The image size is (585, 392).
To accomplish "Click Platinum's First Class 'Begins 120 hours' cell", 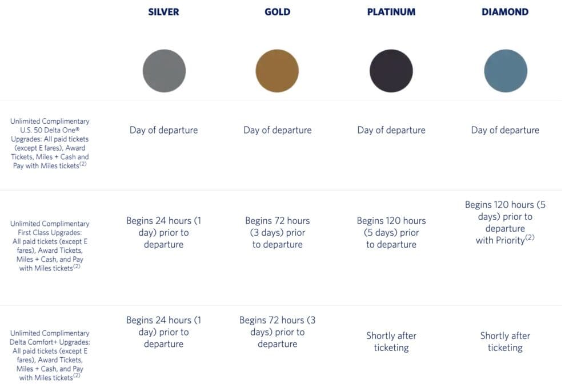I will pos(391,232).
